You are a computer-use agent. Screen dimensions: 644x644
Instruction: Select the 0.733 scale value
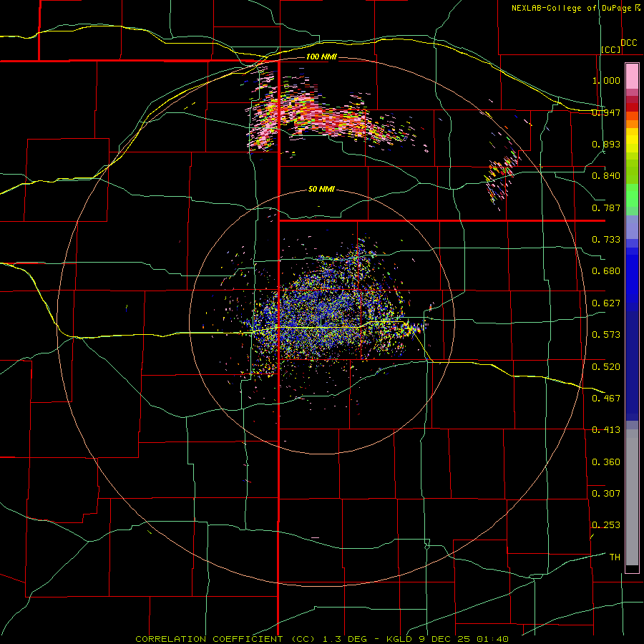pos(606,240)
